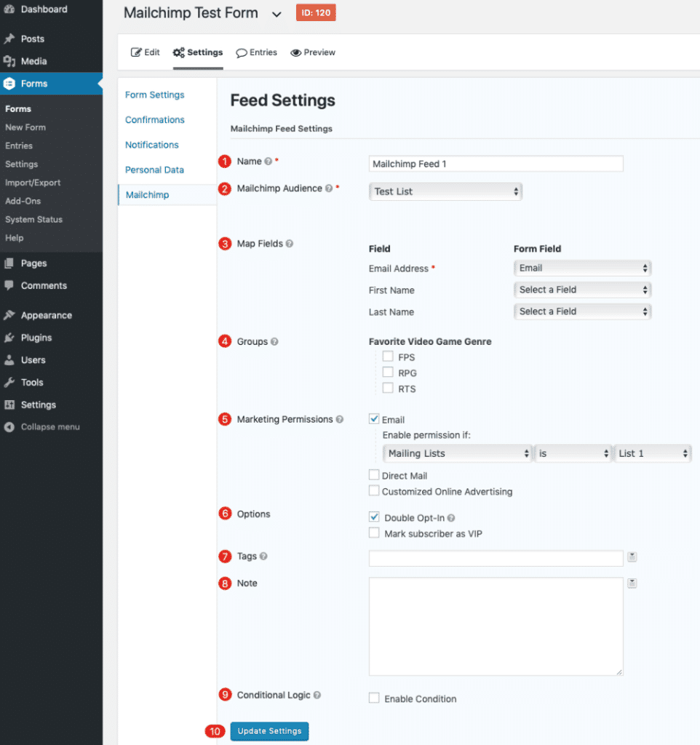Check the RTS group checkbox
Image resolution: width=700 pixels, height=745 pixels.
[x=388, y=389]
